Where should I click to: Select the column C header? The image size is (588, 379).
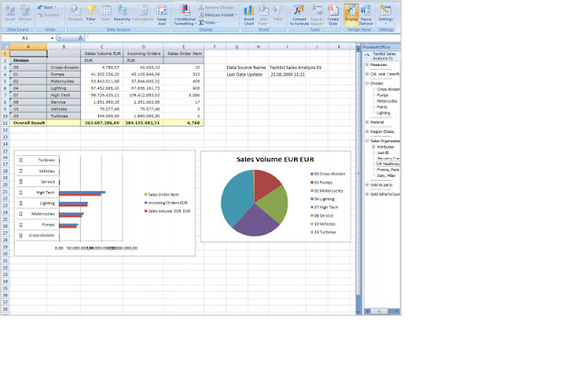102,47
